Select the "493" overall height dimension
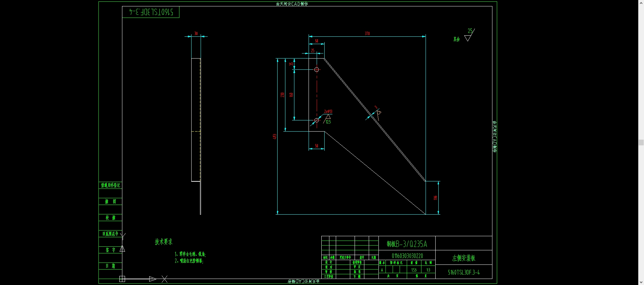Viewport: 644px width, 285px height. pos(274,136)
